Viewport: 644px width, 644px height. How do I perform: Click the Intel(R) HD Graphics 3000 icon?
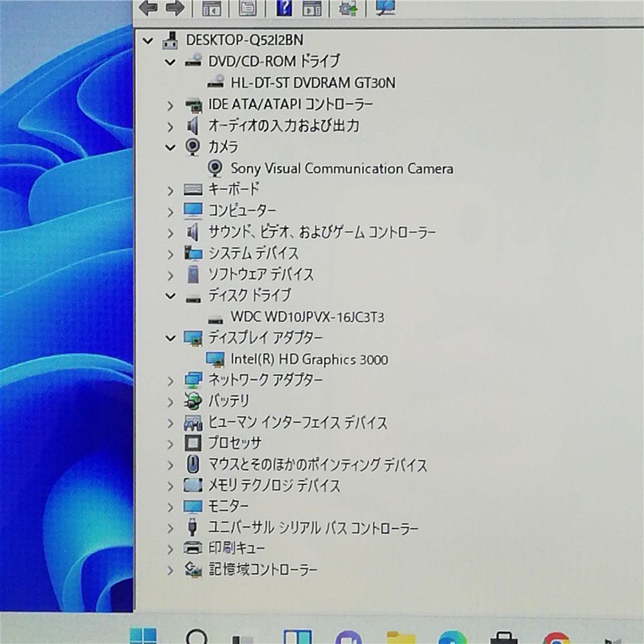coord(215,359)
